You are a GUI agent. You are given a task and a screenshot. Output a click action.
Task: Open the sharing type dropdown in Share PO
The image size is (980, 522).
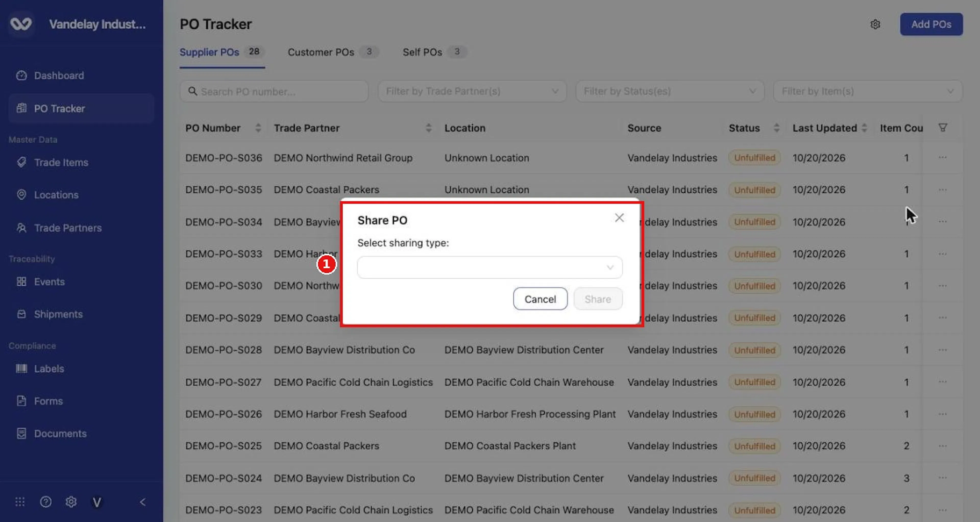(490, 267)
